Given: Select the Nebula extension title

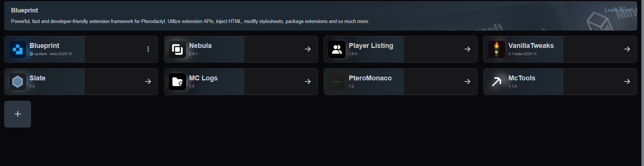Looking at the screenshot, I should 200,46.
